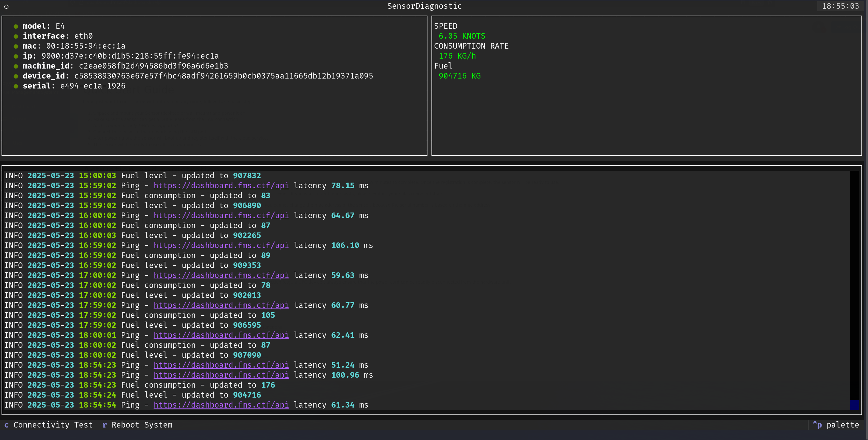
Task: Open dashboard link with latency 62.41 ms
Action: click(221, 335)
